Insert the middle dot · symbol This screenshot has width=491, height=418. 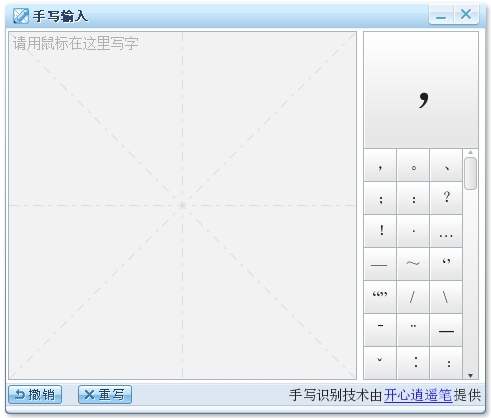point(413,231)
